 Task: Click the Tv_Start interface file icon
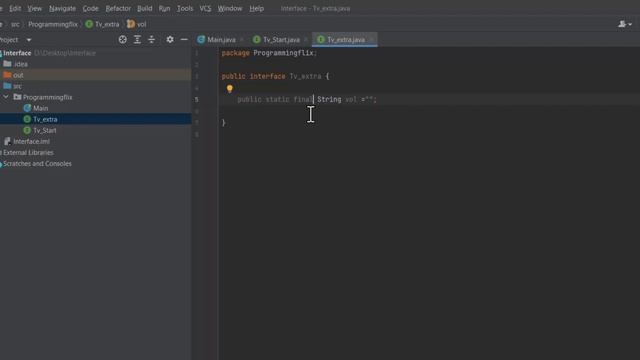(27, 130)
